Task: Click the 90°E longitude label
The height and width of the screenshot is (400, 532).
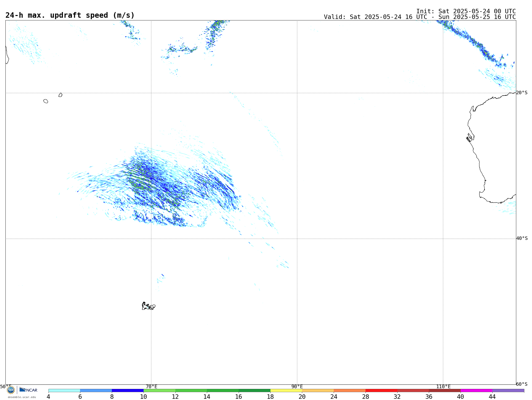Action: [297, 387]
